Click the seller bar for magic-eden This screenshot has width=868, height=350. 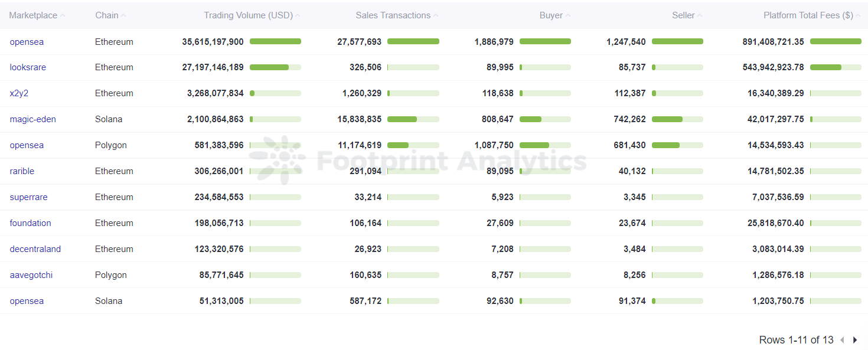click(677, 119)
